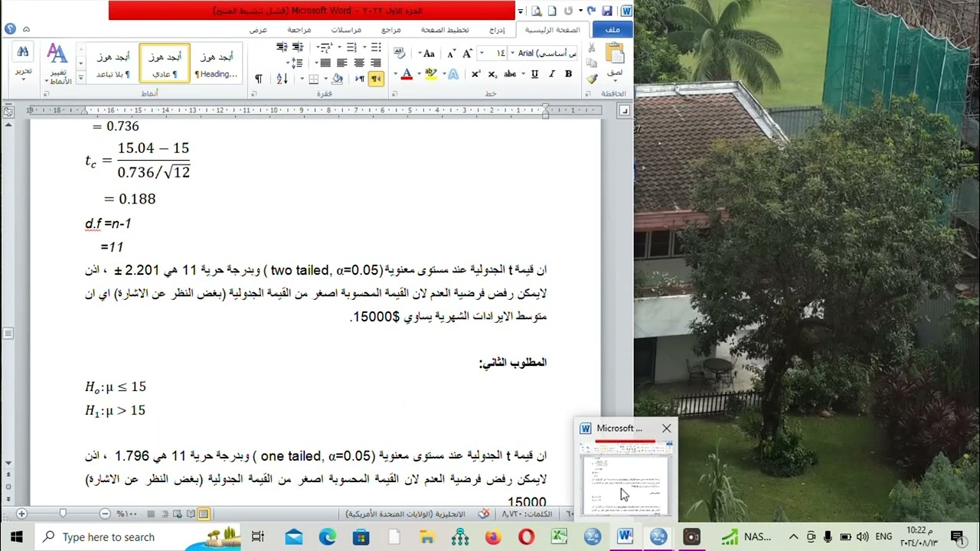Click the zoom out minus button
980x551 pixels.
coord(104,514)
